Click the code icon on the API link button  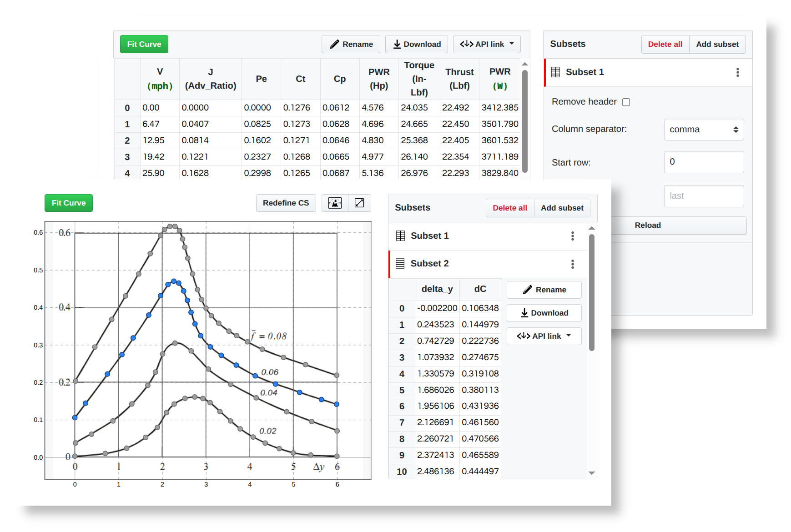pyautogui.click(x=467, y=44)
